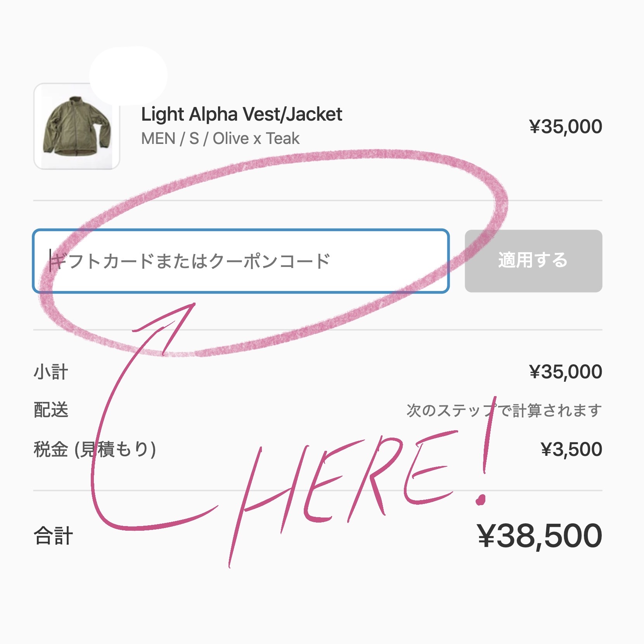The height and width of the screenshot is (644, 644).
Task: Click the 税金 (見積もり) tax label
Action: [x=95, y=449]
